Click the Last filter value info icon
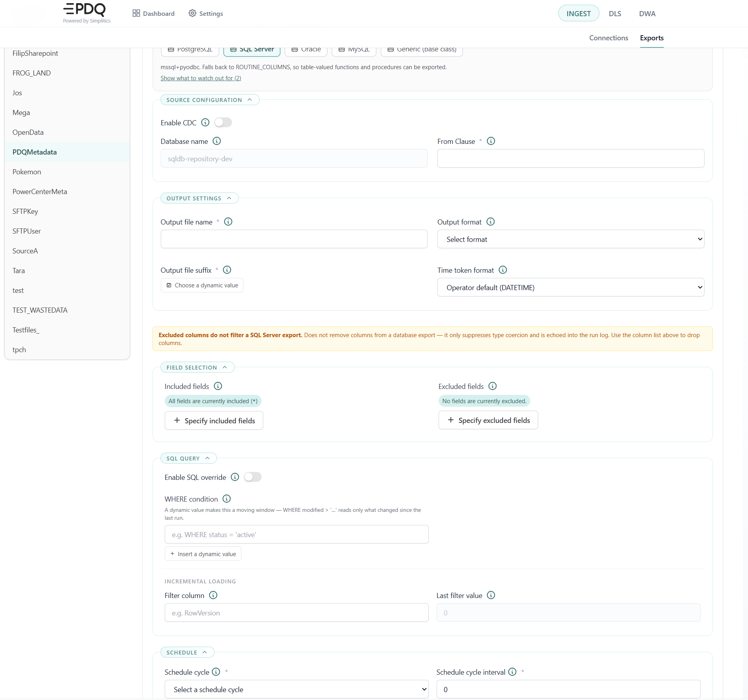 tap(491, 595)
